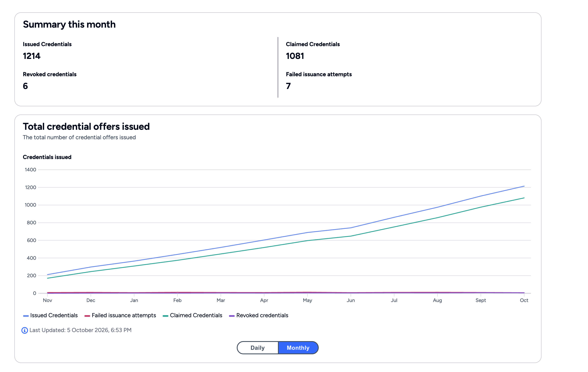Click the Issued Credentials value 1214

(32, 56)
